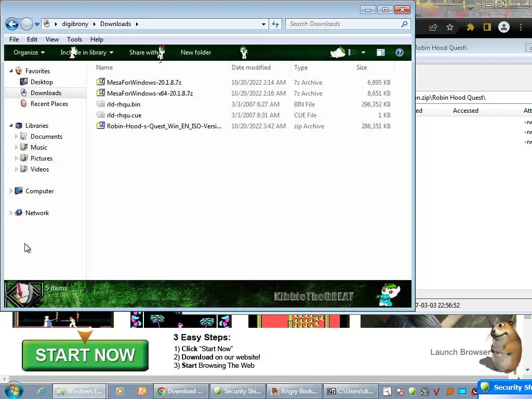Image resolution: width=532 pixels, height=399 pixels.
Task: Select digibrony in the address breadcrumb
Action: tap(75, 24)
